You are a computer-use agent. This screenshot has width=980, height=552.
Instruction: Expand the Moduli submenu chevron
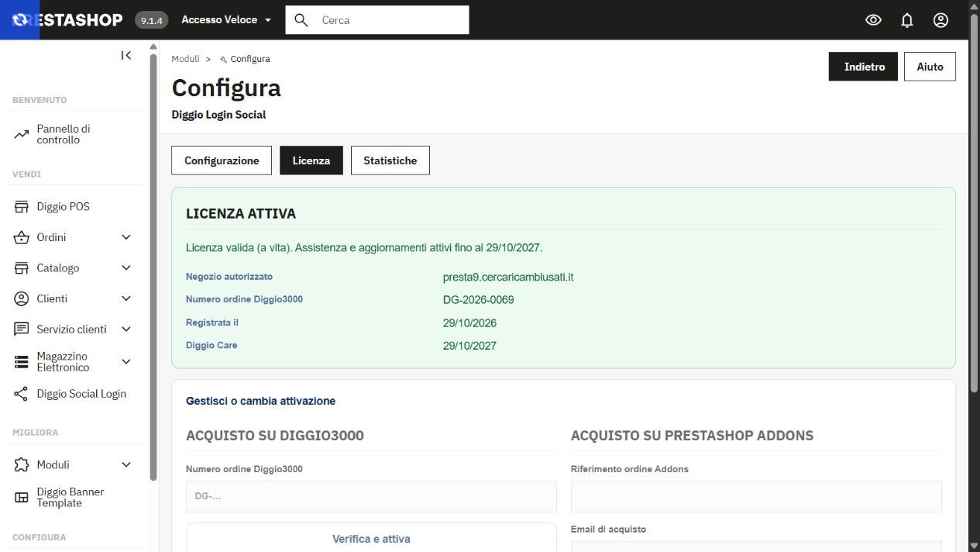pyautogui.click(x=127, y=465)
